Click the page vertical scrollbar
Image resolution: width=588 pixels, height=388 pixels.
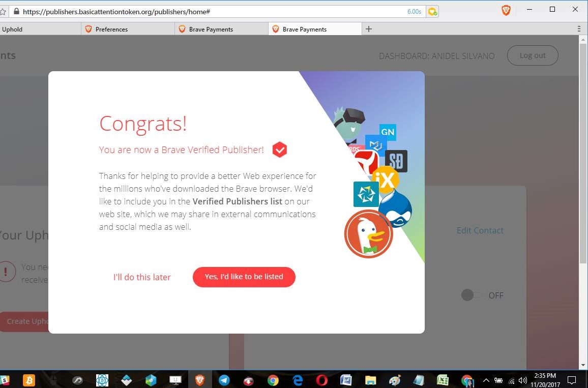click(x=583, y=154)
